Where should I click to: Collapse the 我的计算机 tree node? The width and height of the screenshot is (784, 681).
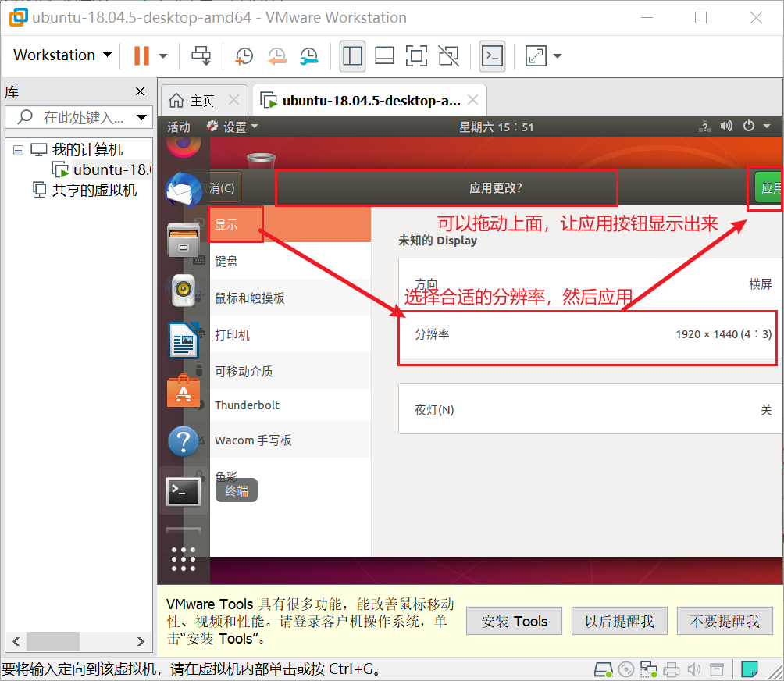coord(19,150)
